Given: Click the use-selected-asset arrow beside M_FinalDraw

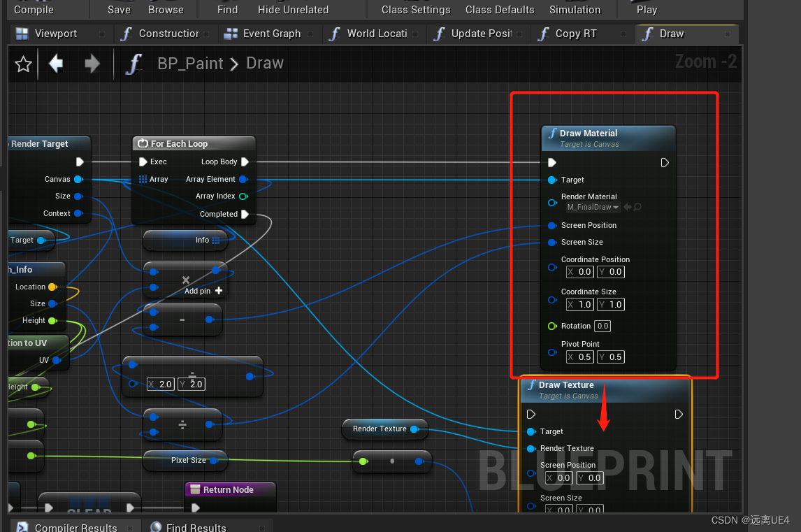Looking at the screenshot, I should pos(626,207).
